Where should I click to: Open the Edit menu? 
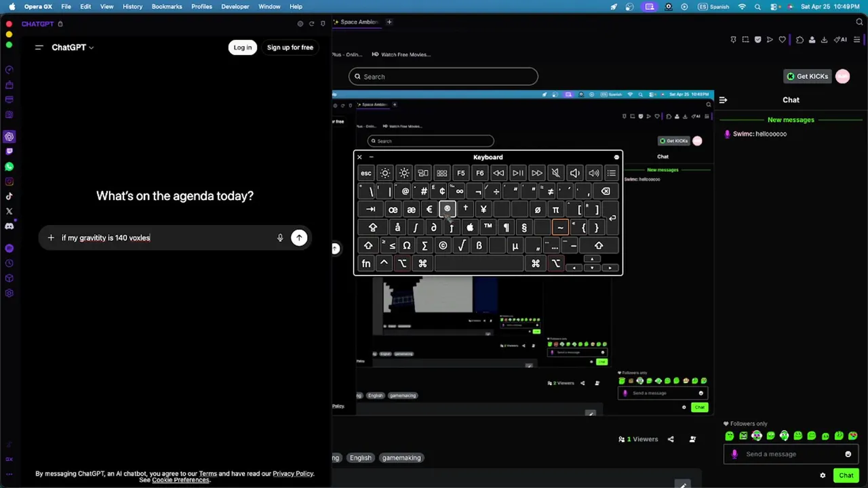(x=85, y=7)
